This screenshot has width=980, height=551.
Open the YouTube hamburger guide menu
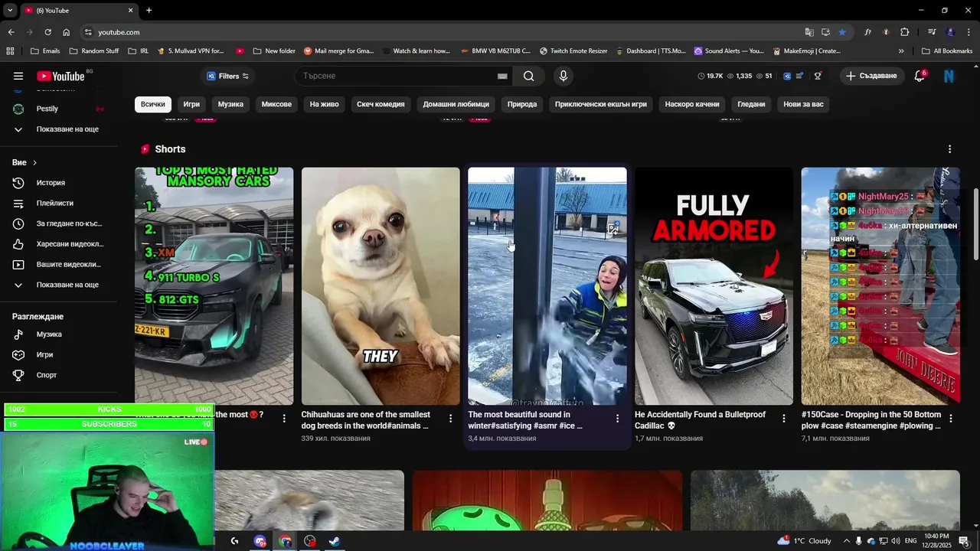tap(18, 76)
